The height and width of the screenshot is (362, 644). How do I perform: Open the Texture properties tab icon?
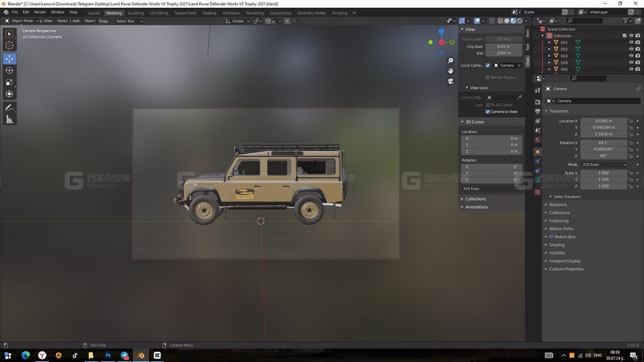pyautogui.click(x=537, y=192)
